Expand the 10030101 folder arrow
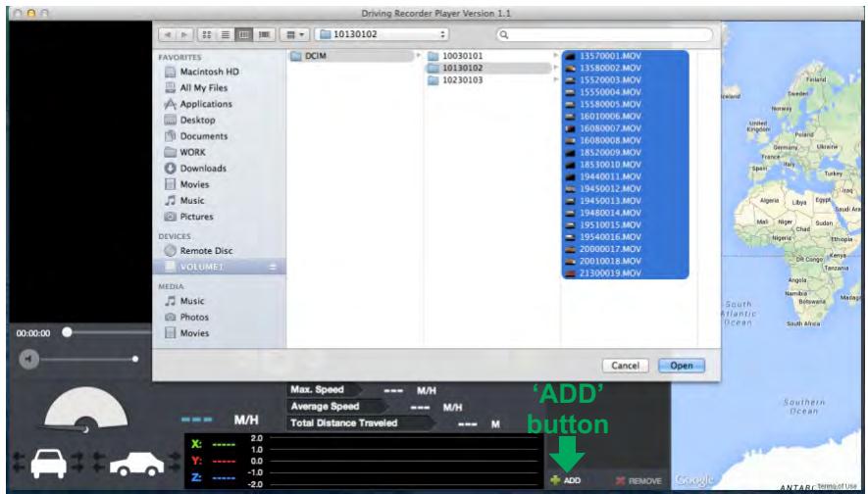The image size is (868, 494). click(555, 56)
